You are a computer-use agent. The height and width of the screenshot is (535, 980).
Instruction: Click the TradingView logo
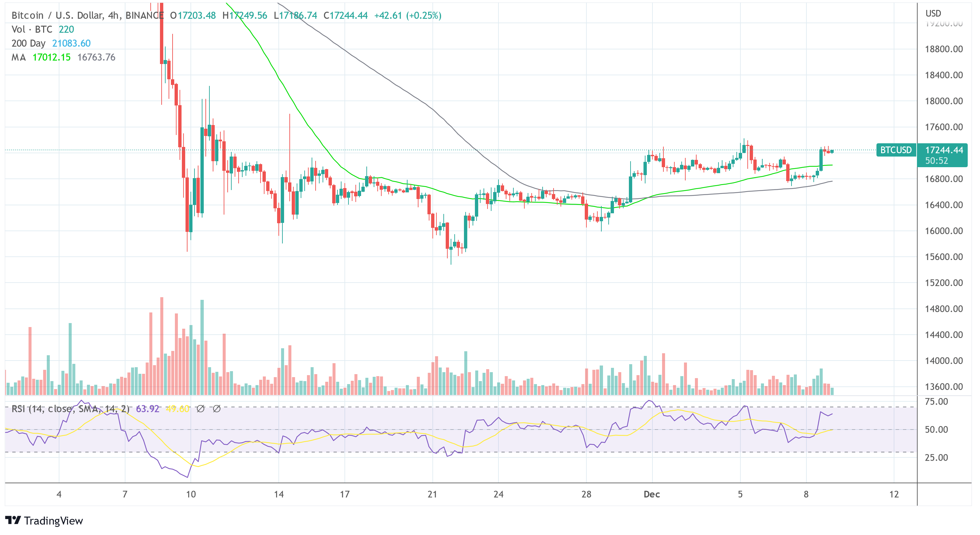(44, 520)
